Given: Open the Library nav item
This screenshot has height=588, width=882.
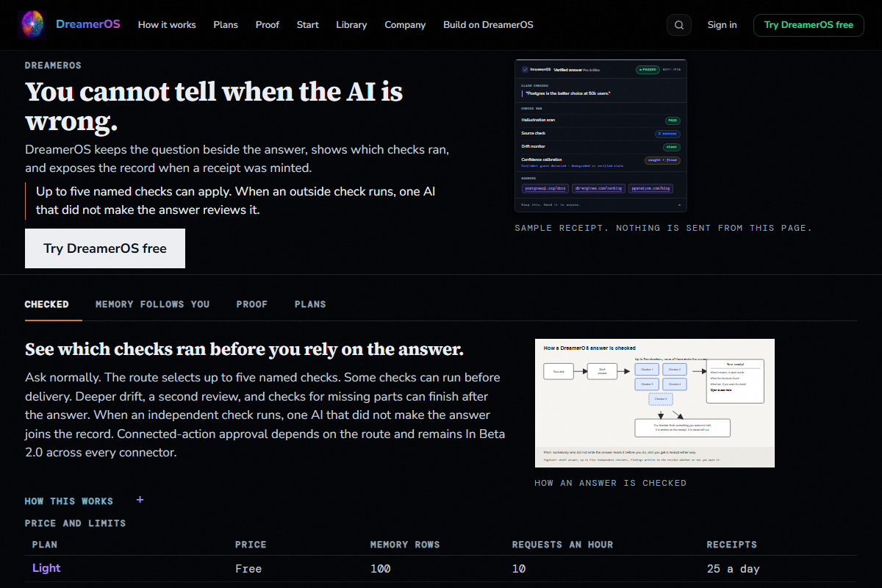Looking at the screenshot, I should point(351,25).
